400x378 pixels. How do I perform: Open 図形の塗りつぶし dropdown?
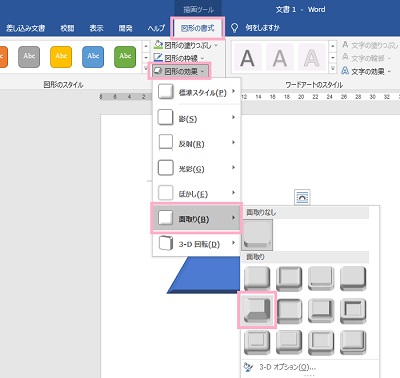point(186,45)
